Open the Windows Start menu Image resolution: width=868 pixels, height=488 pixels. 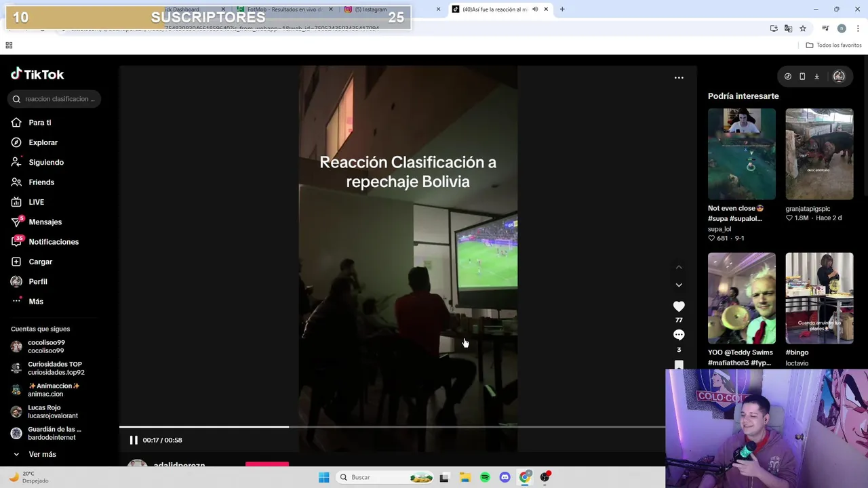(x=323, y=477)
